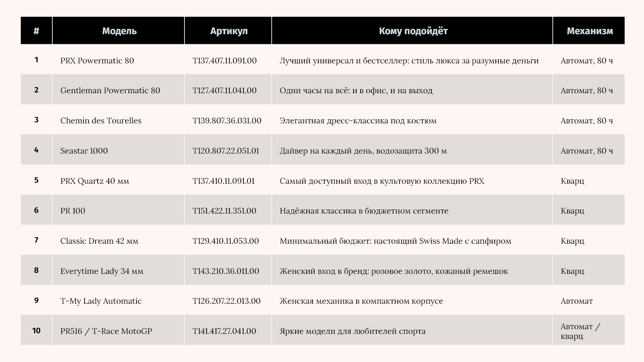The height and width of the screenshot is (362, 644).
Task: Click the Кому подойдёт column header
Action: point(412,31)
